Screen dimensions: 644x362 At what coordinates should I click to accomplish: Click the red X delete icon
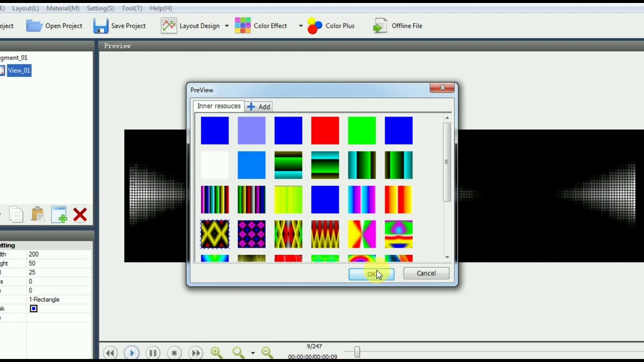click(80, 215)
